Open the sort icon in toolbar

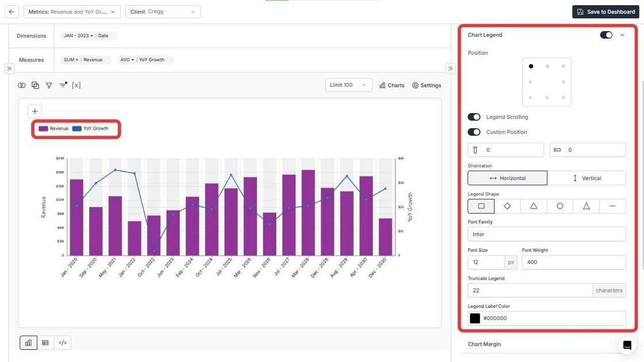pyautogui.click(x=63, y=85)
